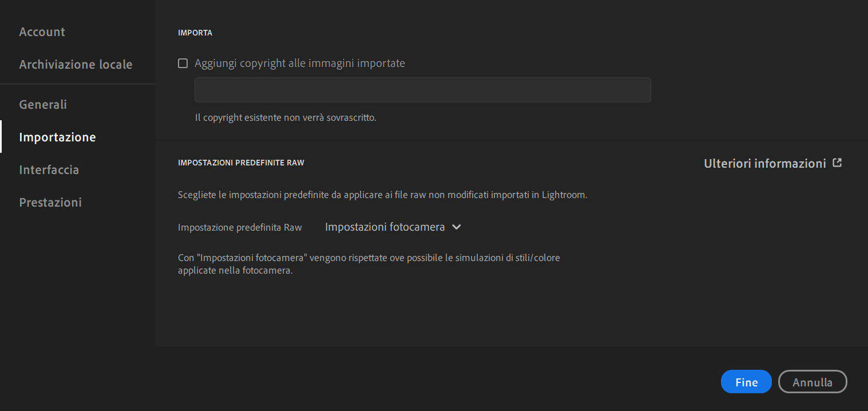Viewport: 868px width, 411px height.
Task: Open the Generali preferences tab
Action: [42, 105]
